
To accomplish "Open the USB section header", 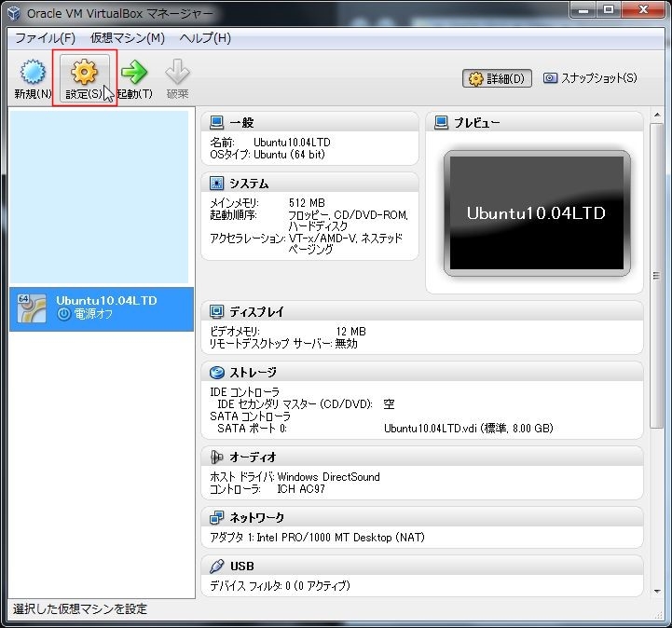I will coord(241,567).
